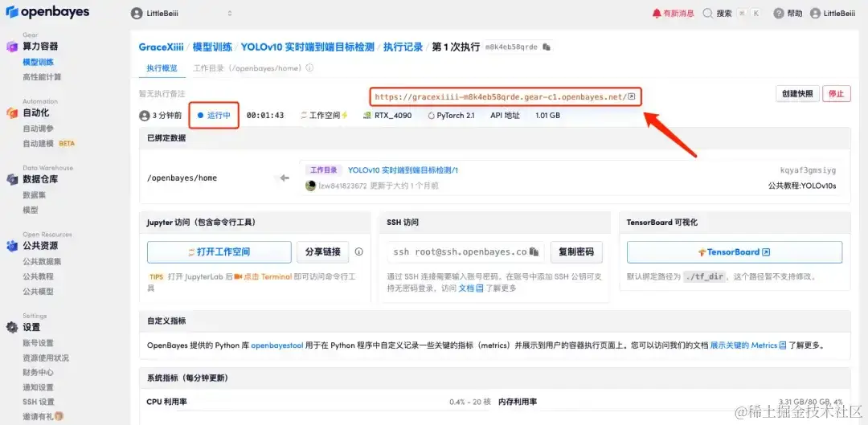Screen dimensions: 868x425
Task: Open 资源使用状况 in the sidebar
Action: click(x=46, y=358)
